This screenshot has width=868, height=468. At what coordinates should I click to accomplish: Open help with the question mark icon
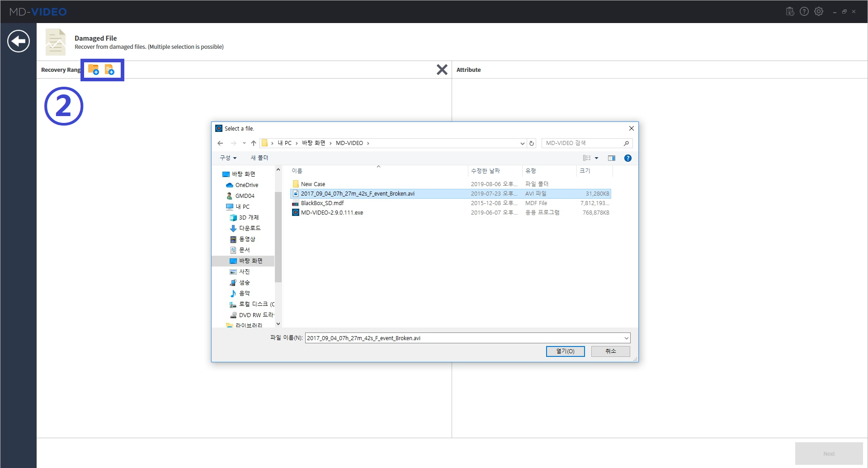(805, 11)
